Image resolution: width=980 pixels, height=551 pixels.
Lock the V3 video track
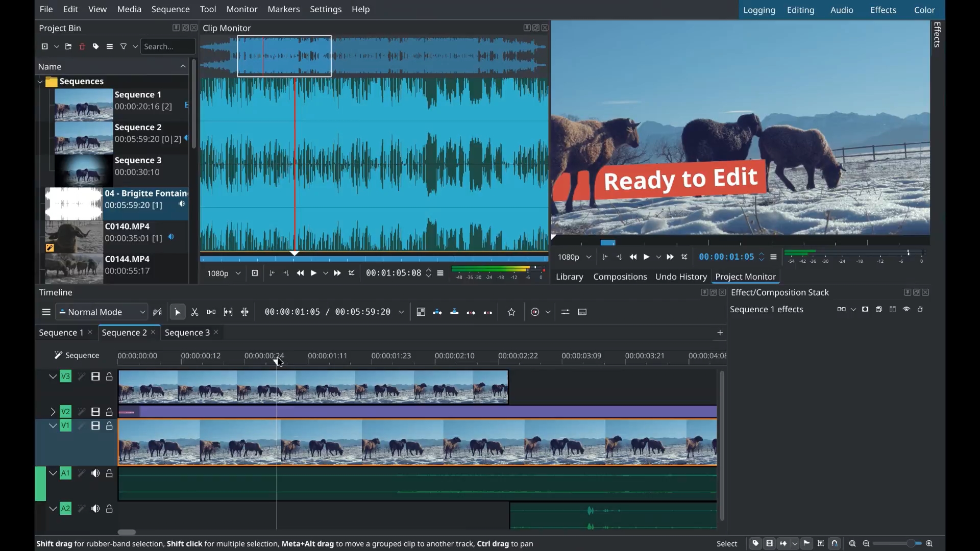point(109,377)
